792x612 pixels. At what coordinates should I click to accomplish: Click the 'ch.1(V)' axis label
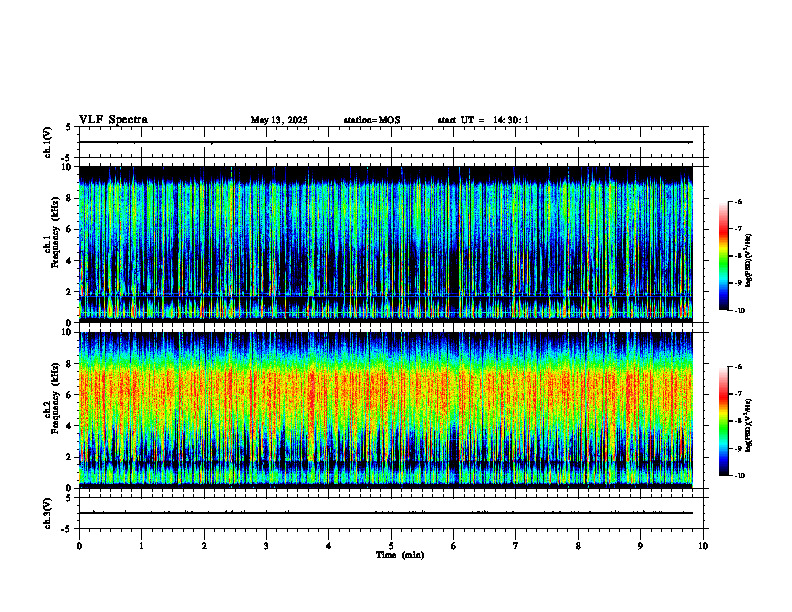pyautogui.click(x=48, y=142)
